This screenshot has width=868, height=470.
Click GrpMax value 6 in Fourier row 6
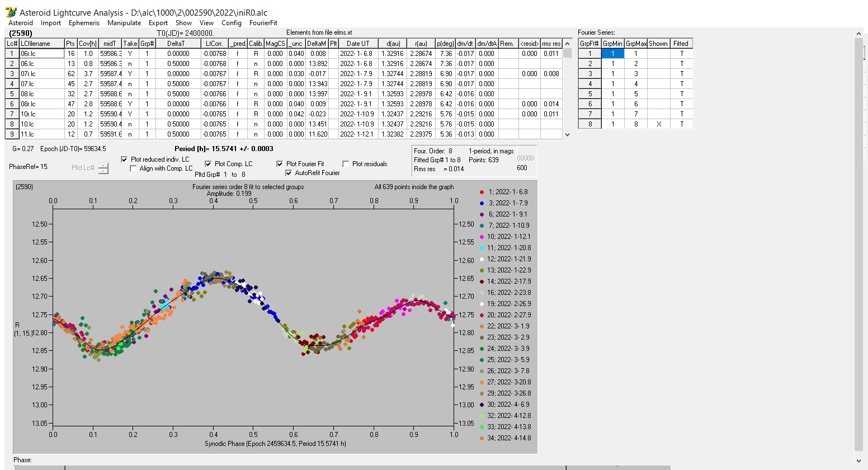point(636,104)
